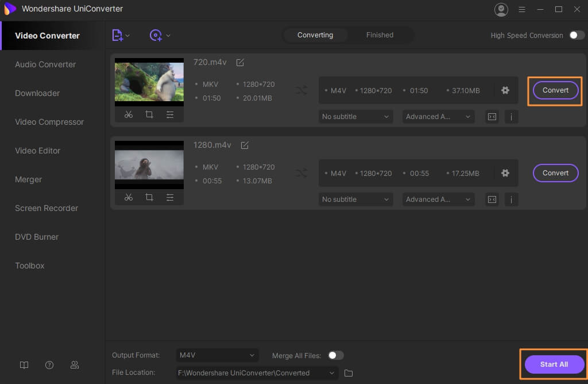Click the crop icon under 1280.m4v thumbnail
This screenshot has height=384, width=588.
pos(149,197)
